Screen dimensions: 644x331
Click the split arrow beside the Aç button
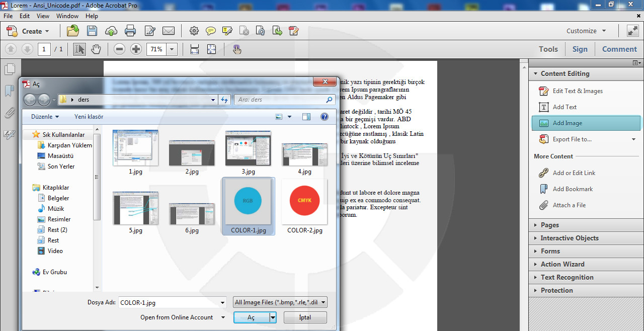273,317
